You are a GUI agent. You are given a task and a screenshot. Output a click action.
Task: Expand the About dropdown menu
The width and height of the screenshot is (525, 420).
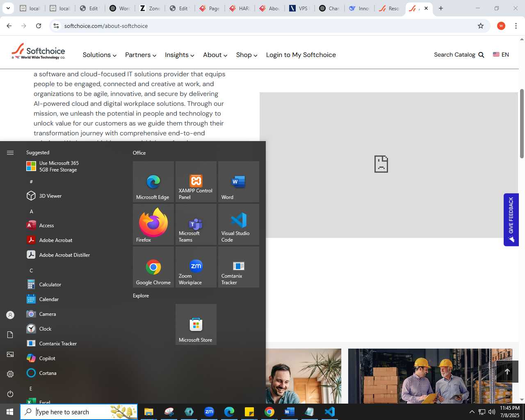pyautogui.click(x=215, y=55)
